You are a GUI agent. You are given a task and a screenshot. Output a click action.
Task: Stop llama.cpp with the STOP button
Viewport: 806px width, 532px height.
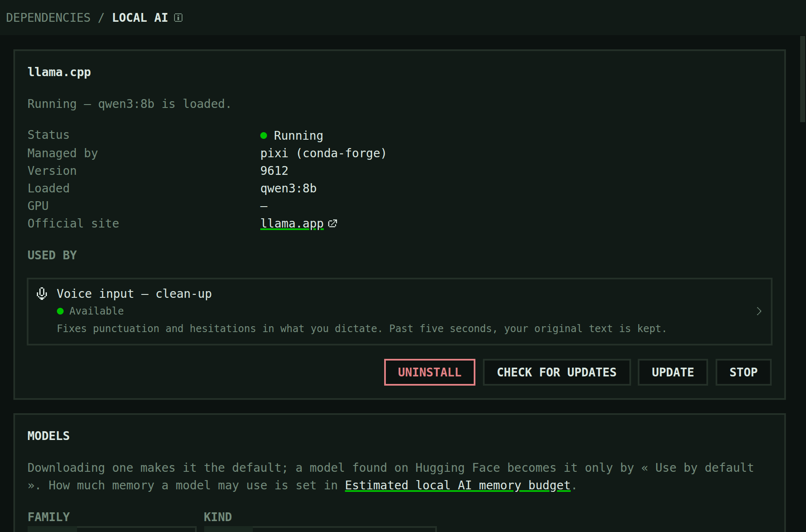[743, 372]
